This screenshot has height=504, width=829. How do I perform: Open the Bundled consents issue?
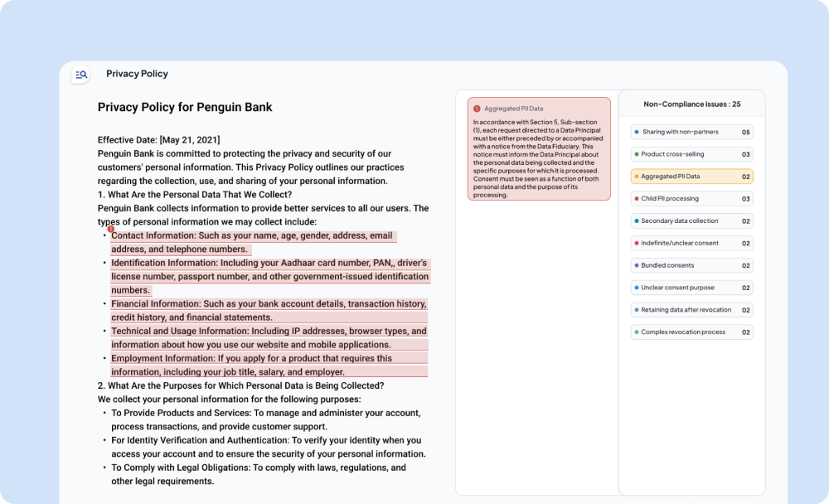tap(691, 265)
